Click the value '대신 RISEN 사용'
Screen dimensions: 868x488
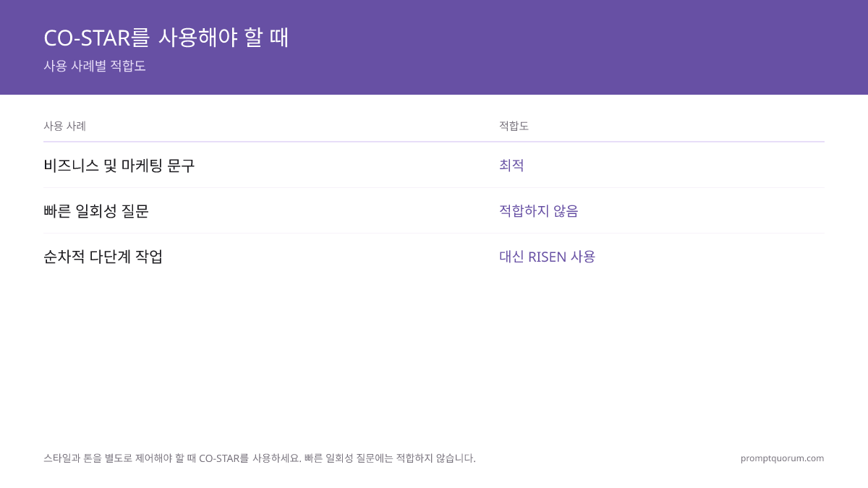coord(547,257)
